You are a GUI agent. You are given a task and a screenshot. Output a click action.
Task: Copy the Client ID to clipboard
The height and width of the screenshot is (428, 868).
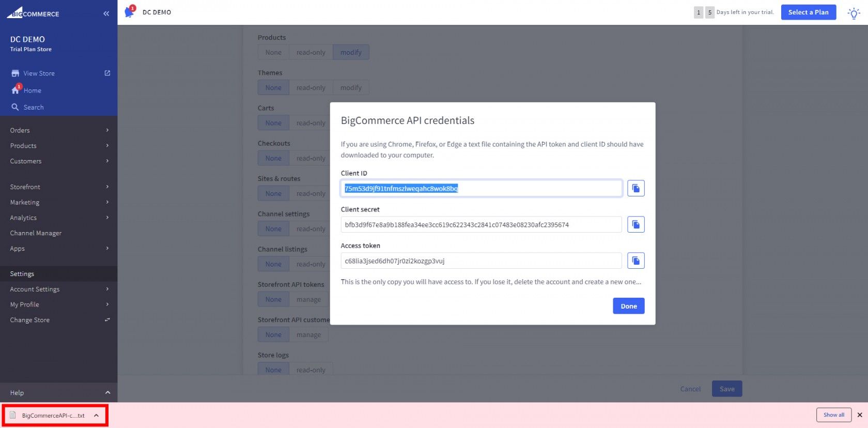(636, 188)
